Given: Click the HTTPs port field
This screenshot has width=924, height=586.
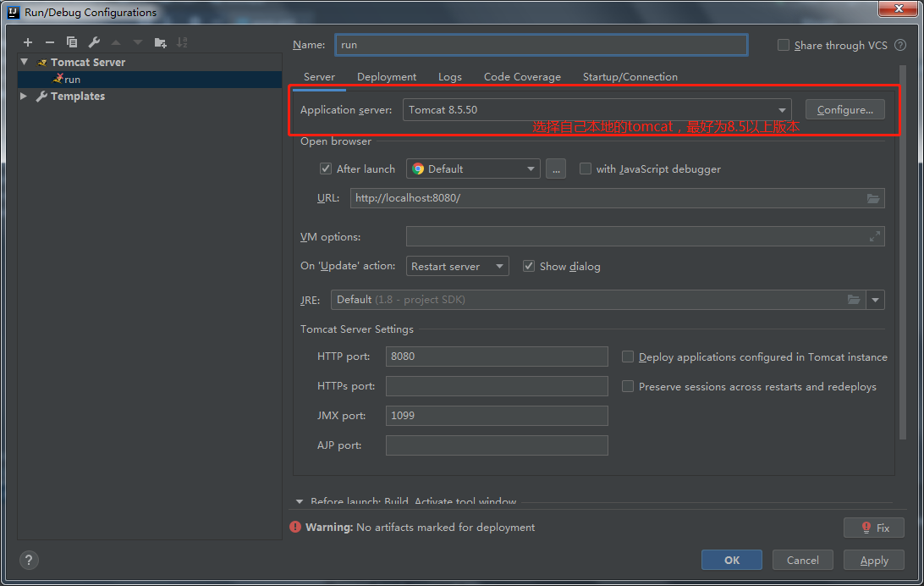Looking at the screenshot, I should coord(497,386).
